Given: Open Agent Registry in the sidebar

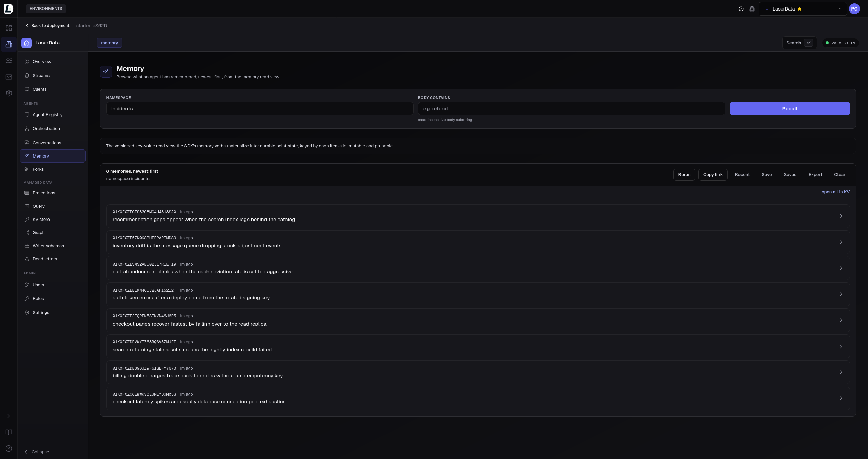Looking at the screenshot, I should [x=53, y=115].
